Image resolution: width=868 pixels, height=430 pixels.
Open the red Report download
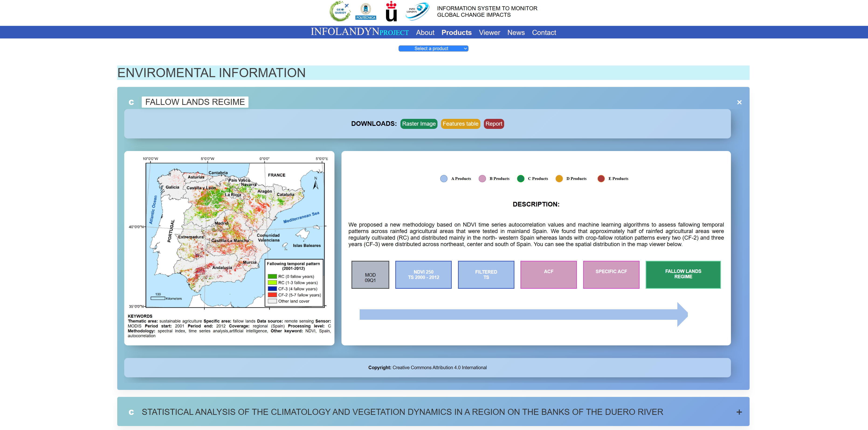pyautogui.click(x=494, y=124)
